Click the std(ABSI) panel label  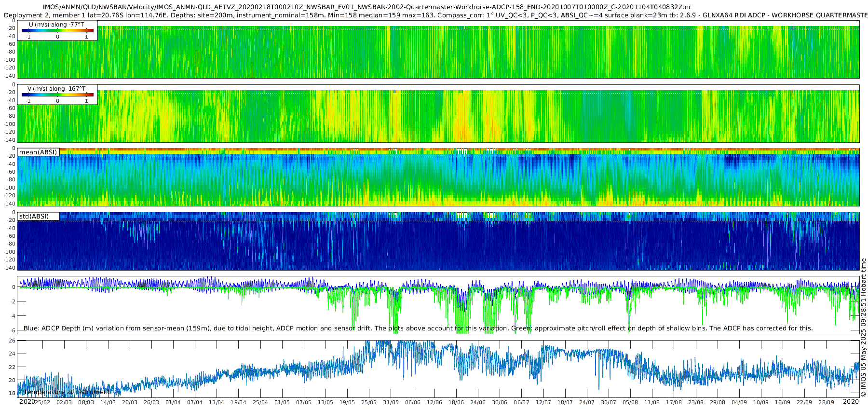[x=34, y=216]
